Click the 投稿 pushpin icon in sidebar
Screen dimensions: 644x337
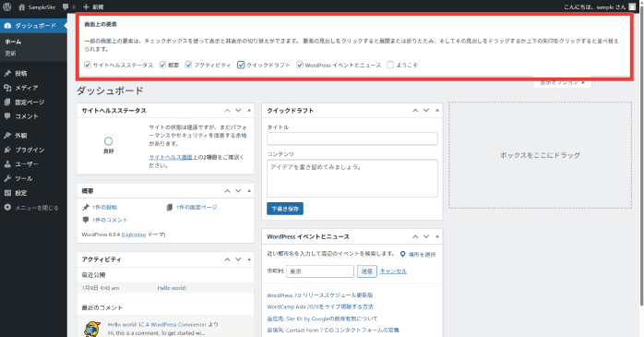pyautogui.click(x=7, y=73)
